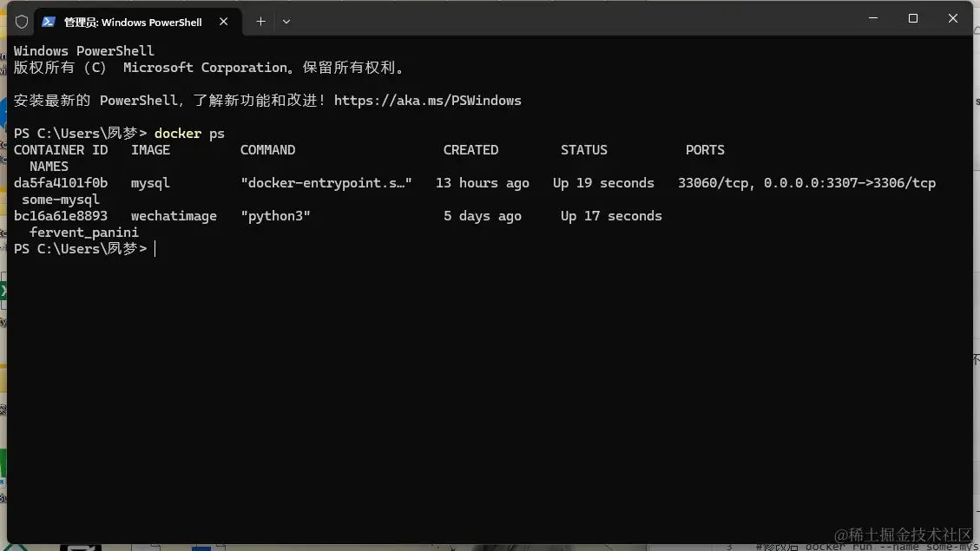Maximize the PowerShell window
This screenshot has height=551, width=980.
913,19
